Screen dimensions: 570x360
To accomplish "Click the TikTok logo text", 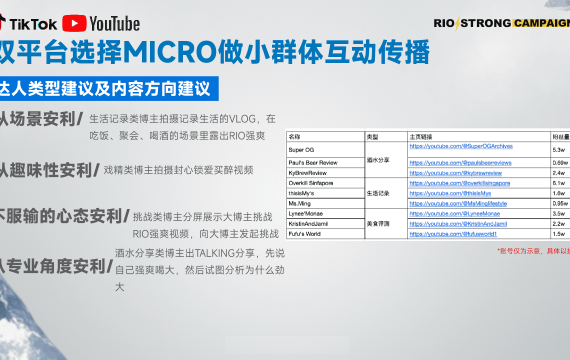I will (x=33, y=25).
